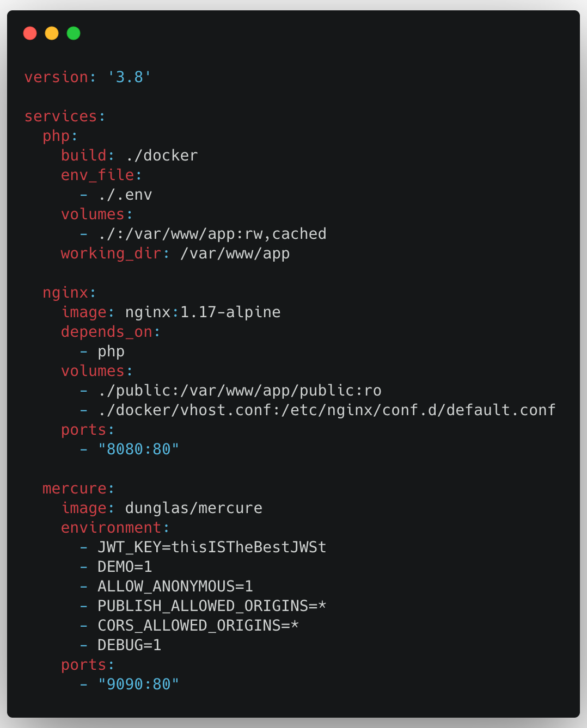Click the version key text
Viewport: 587px width, 728px height.
coord(57,77)
